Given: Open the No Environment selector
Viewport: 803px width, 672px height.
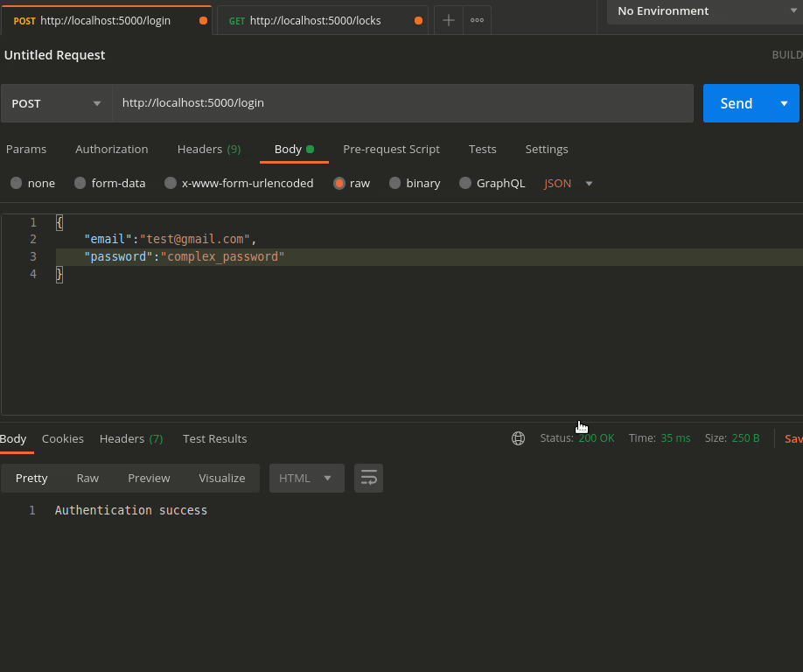Looking at the screenshot, I should point(703,11).
